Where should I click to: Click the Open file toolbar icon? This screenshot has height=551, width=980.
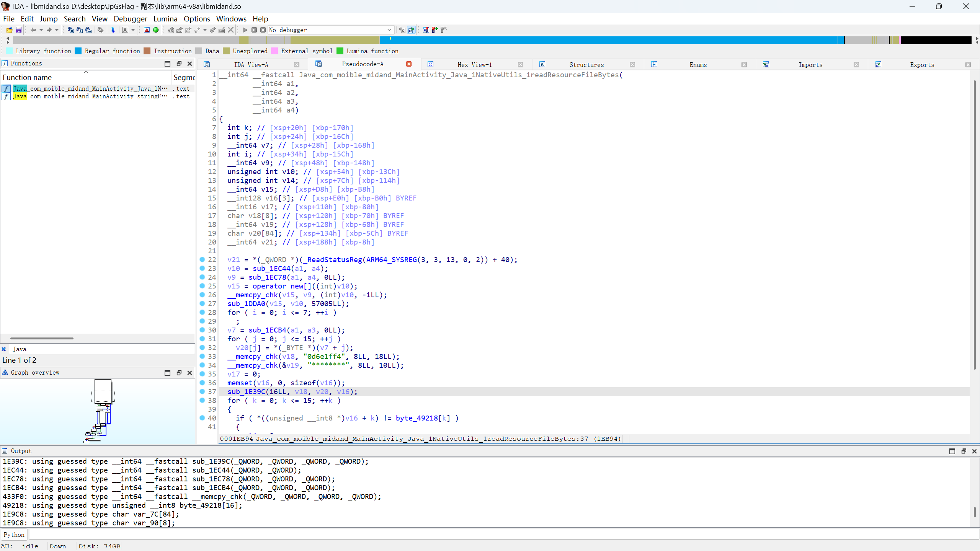click(9, 30)
